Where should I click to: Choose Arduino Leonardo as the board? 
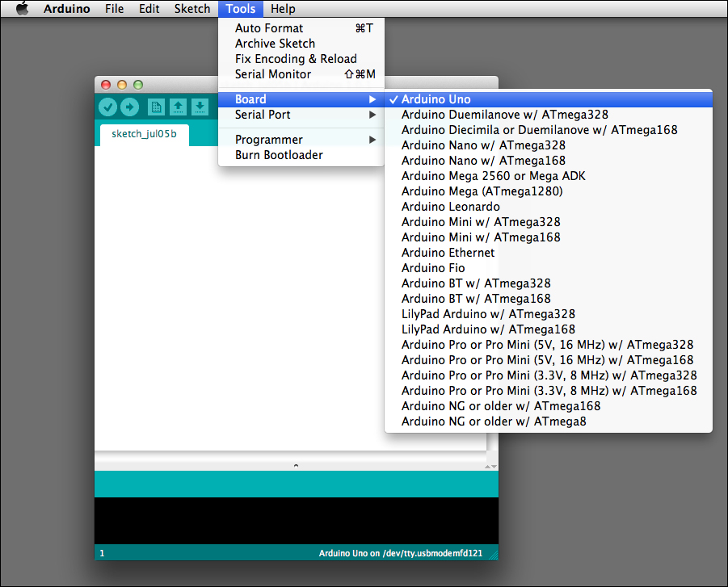(450, 207)
